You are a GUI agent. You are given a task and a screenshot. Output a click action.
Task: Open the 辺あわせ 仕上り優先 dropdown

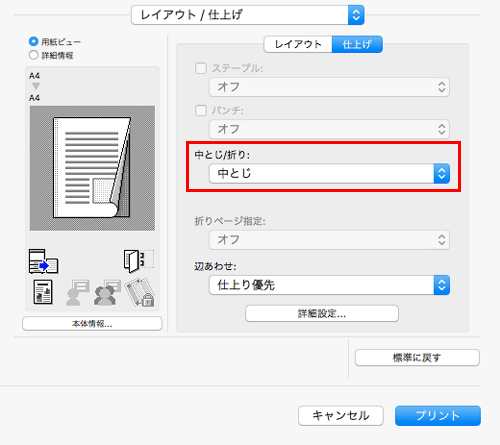pos(329,285)
